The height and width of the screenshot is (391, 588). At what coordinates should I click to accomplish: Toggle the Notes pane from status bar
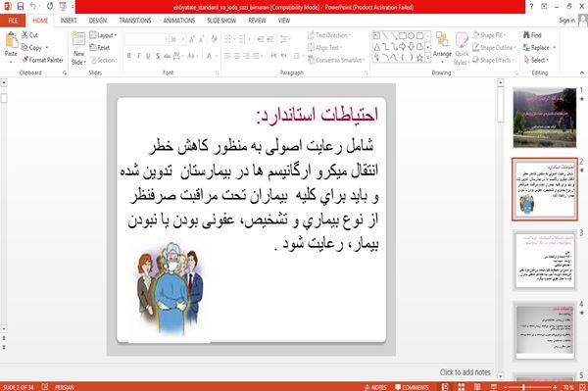point(375,387)
